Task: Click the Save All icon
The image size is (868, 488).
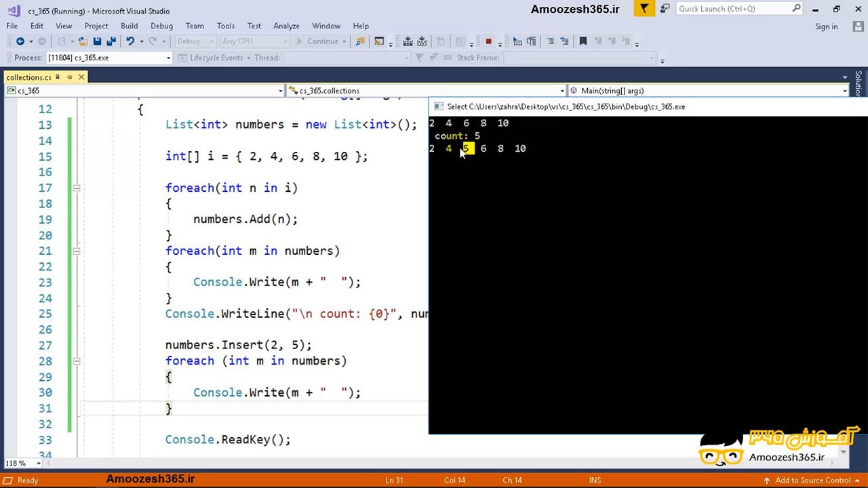Action: pos(112,41)
